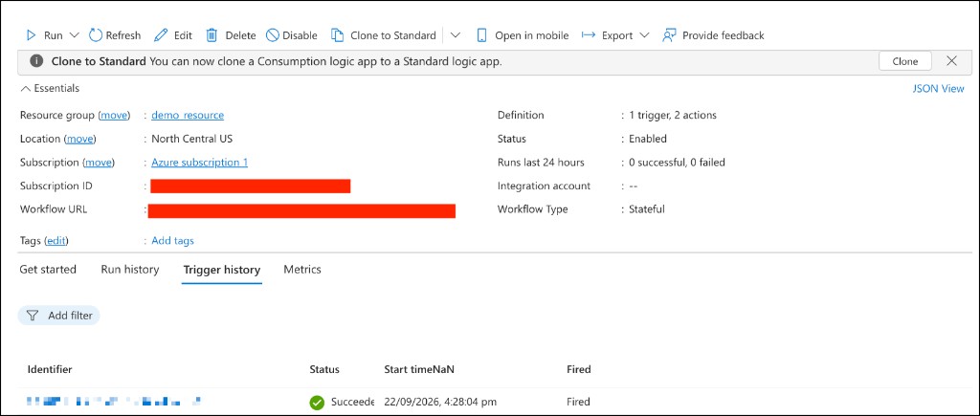Select the Trigger history tab
This screenshot has width=980, height=416.
point(222,270)
